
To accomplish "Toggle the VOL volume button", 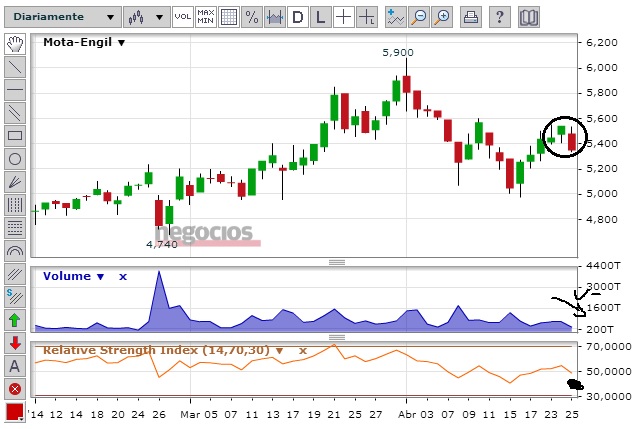I will [183, 17].
